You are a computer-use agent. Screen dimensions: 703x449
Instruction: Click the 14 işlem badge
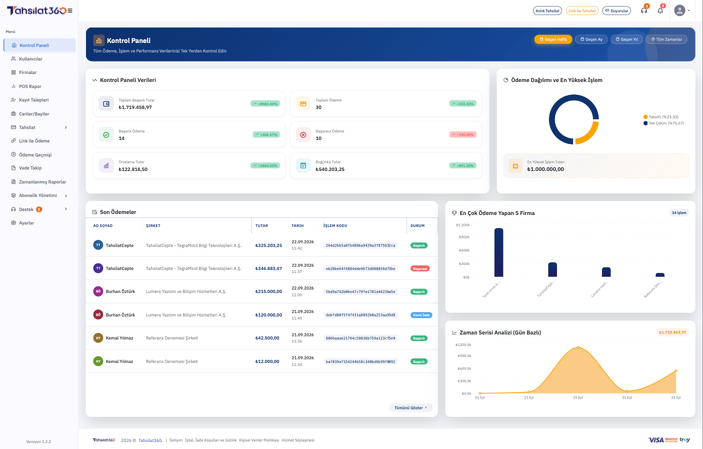tap(679, 213)
